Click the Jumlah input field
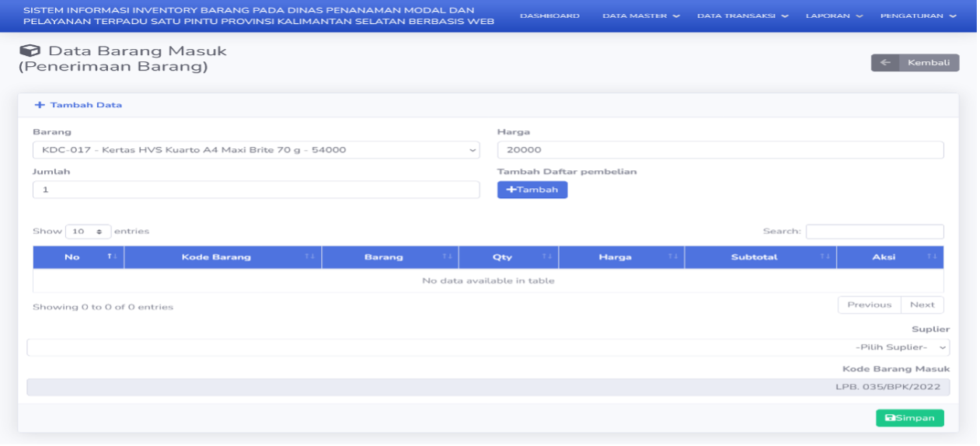This screenshot has width=980, height=446. click(x=256, y=190)
